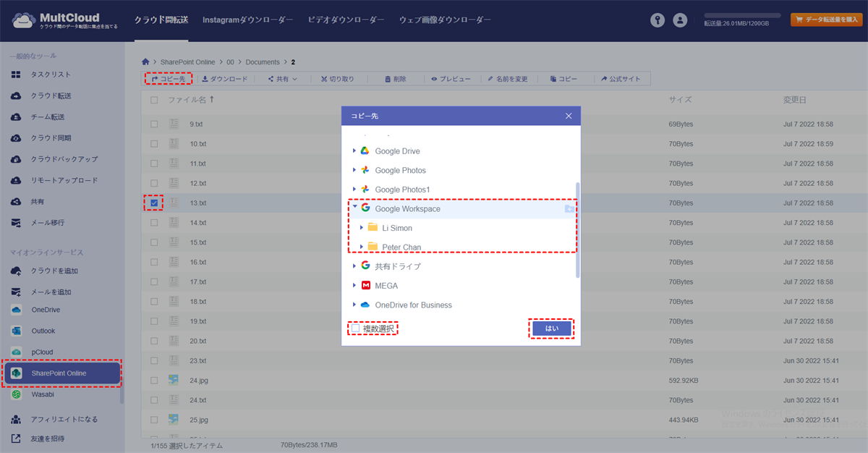Open the help icon in the top bar
The width and height of the screenshot is (868, 453).
[x=657, y=20]
